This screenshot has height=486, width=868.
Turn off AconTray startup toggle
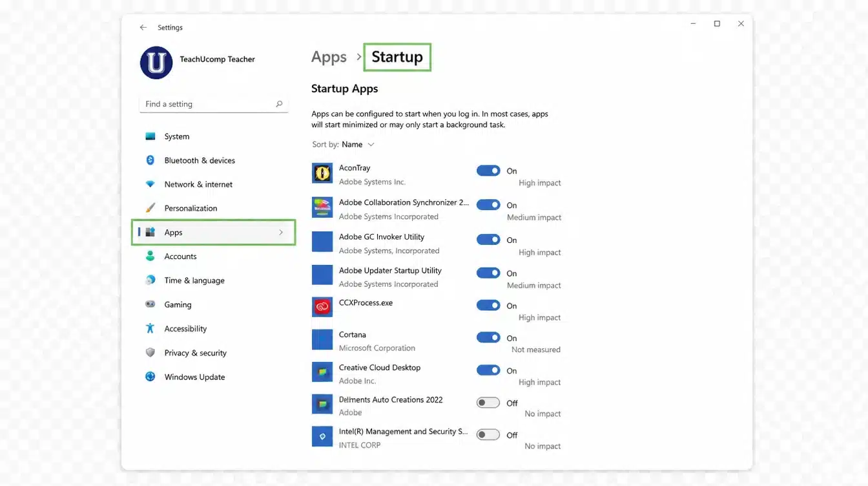(x=488, y=171)
